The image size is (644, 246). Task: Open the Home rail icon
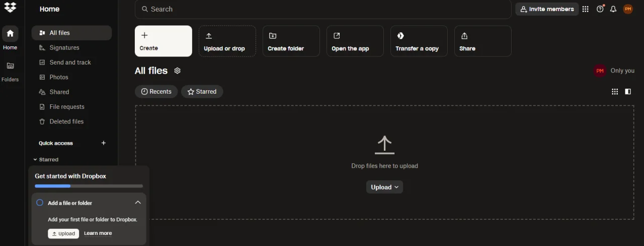(10, 34)
